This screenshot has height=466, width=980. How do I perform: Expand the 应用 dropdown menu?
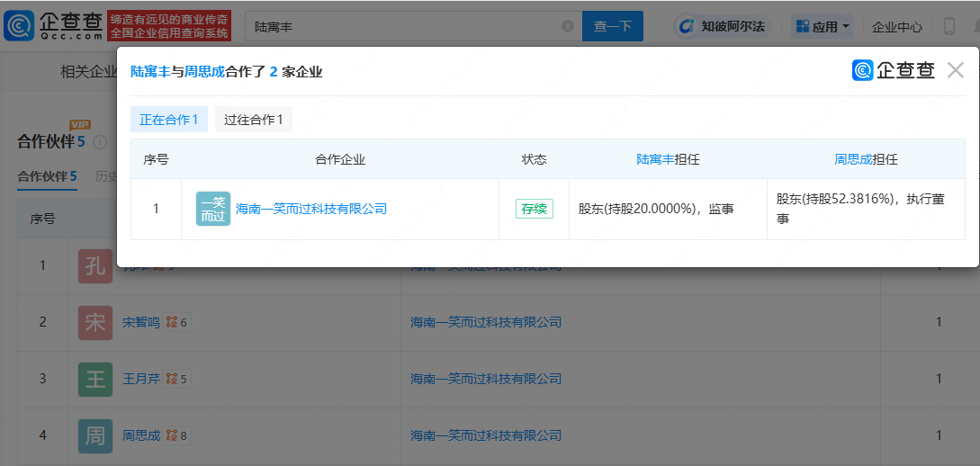click(x=822, y=26)
